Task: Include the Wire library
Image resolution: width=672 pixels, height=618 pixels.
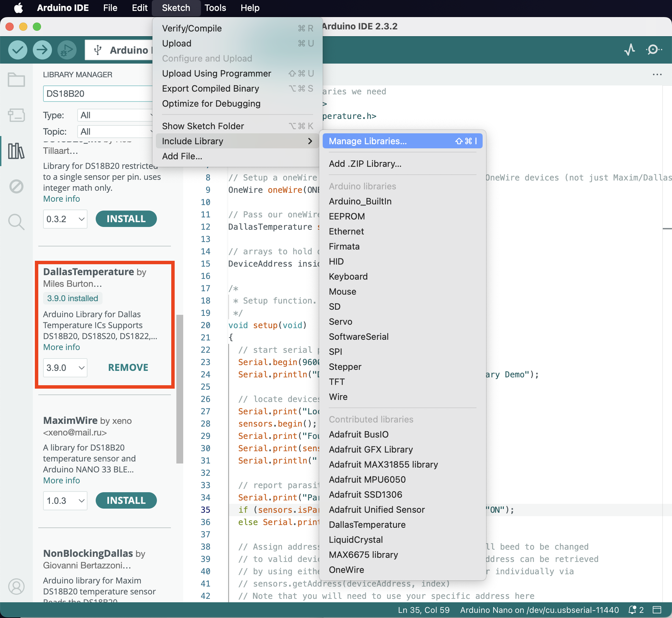Action: click(x=402, y=397)
